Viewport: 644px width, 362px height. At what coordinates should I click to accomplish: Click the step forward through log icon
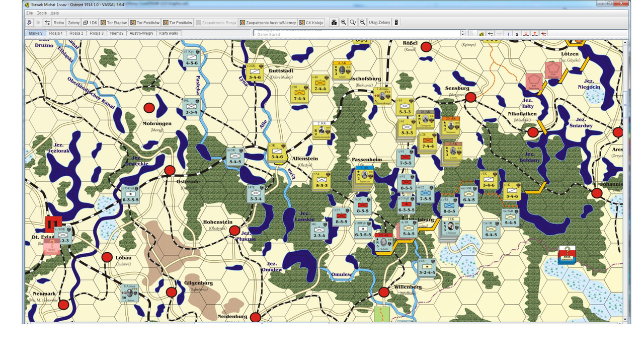pyautogui.click(x=38, y=23)
